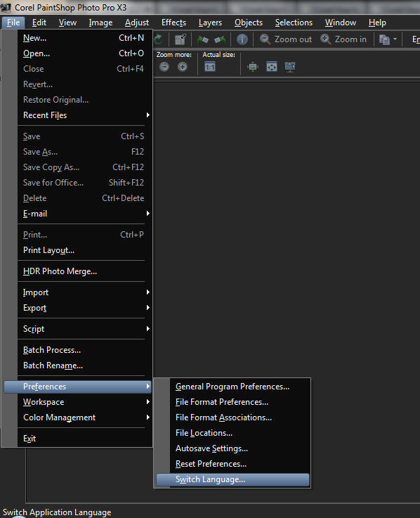Select Batch Process... entry
The image size is (420, 518).
click(x=85, y=350)
